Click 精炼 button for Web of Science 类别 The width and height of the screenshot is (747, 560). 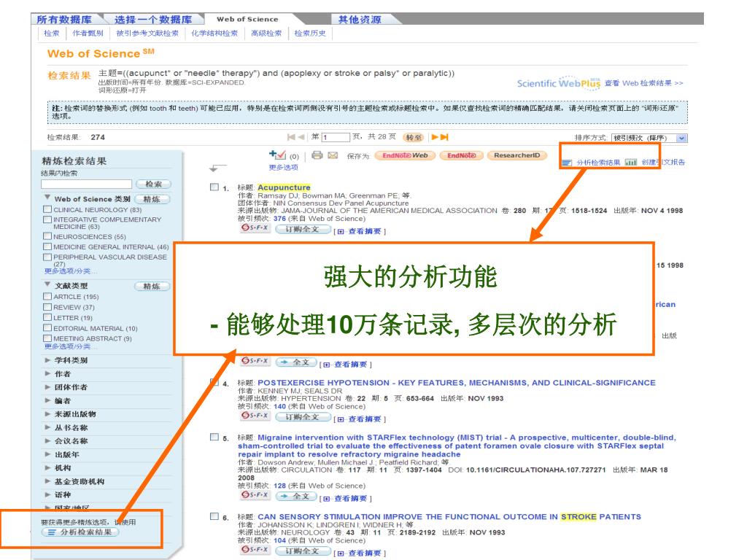coord(152,199)
